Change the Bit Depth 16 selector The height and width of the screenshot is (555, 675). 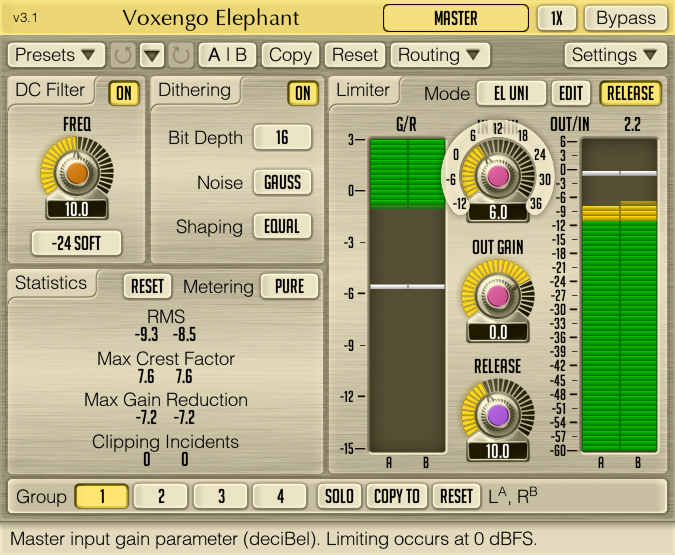tap(282, 137)
